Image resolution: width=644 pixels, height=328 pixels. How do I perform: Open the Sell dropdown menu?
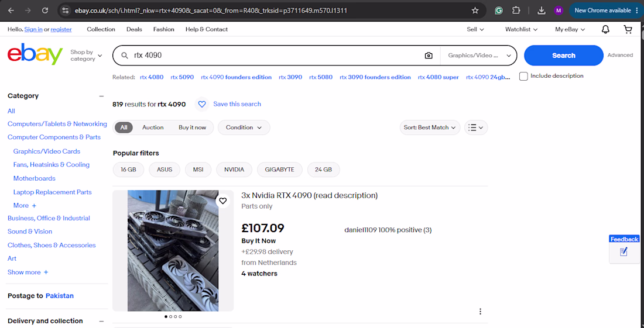coord(475,29)
